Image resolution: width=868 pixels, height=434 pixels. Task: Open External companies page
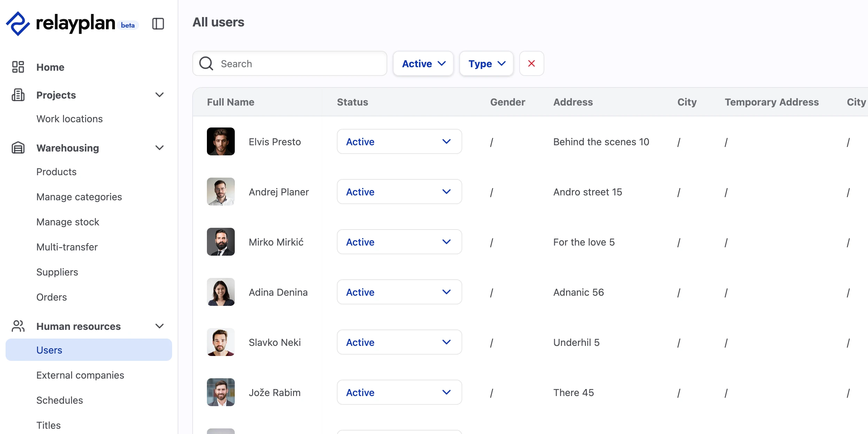80,375
